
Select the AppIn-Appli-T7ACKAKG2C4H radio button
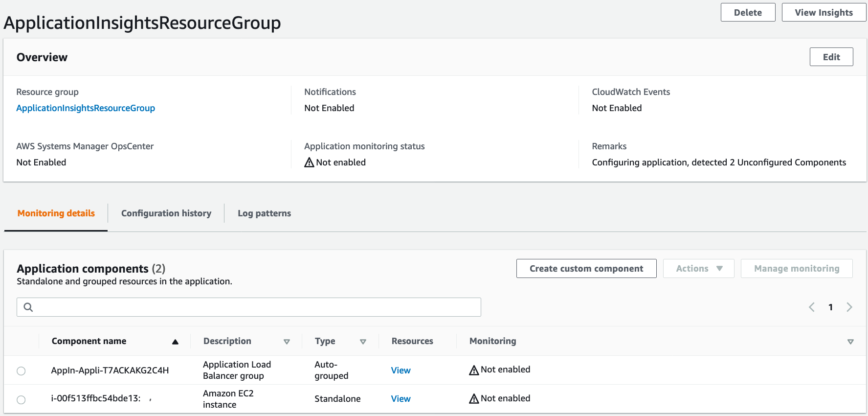click(x=21, y=371)
